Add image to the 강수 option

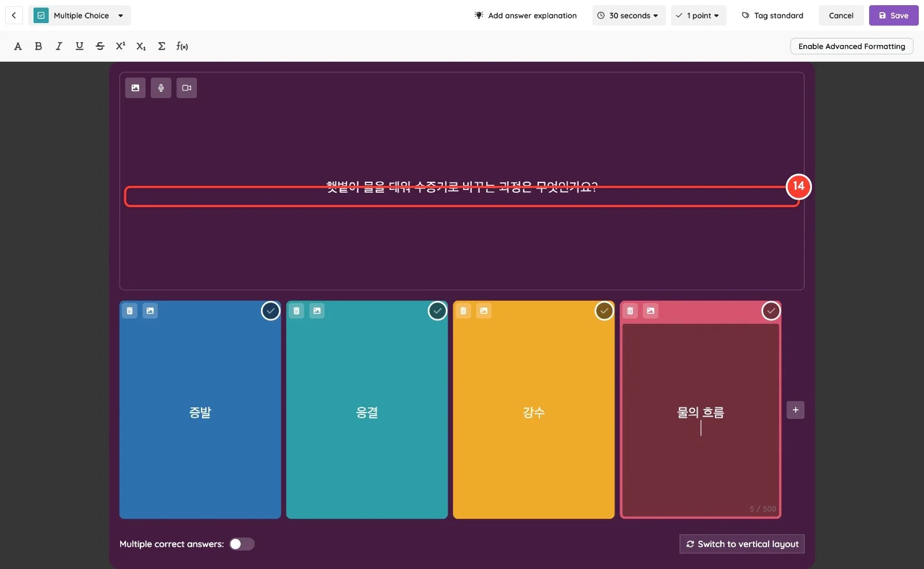484,311
